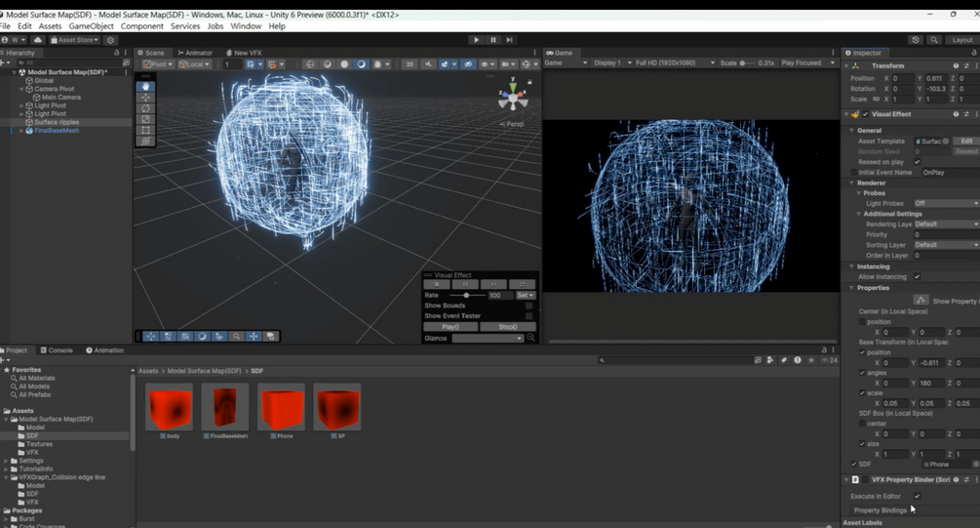
Task: Open the Layout dropdown button
Action: [x=961, y=39]
